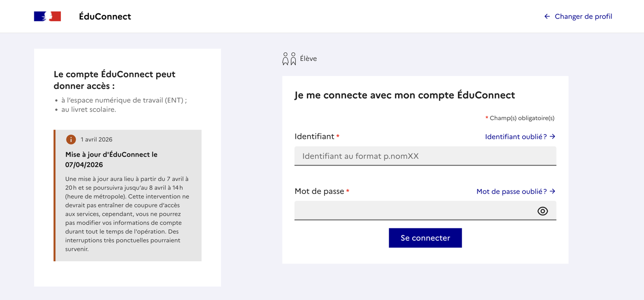Click the back arrow beside Changer de profil

(547, 17)
